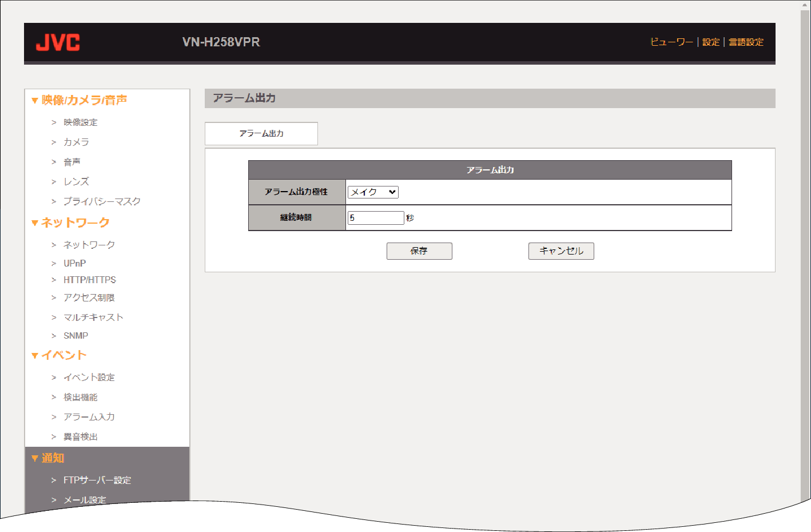
Task: Focus the 継続時間 seconds input field
Action: (376, 218)
